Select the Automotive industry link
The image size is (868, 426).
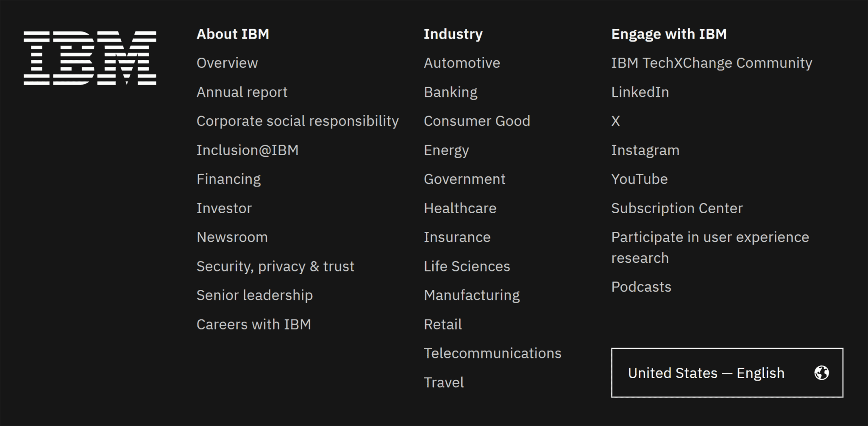[x=462, y=63]
